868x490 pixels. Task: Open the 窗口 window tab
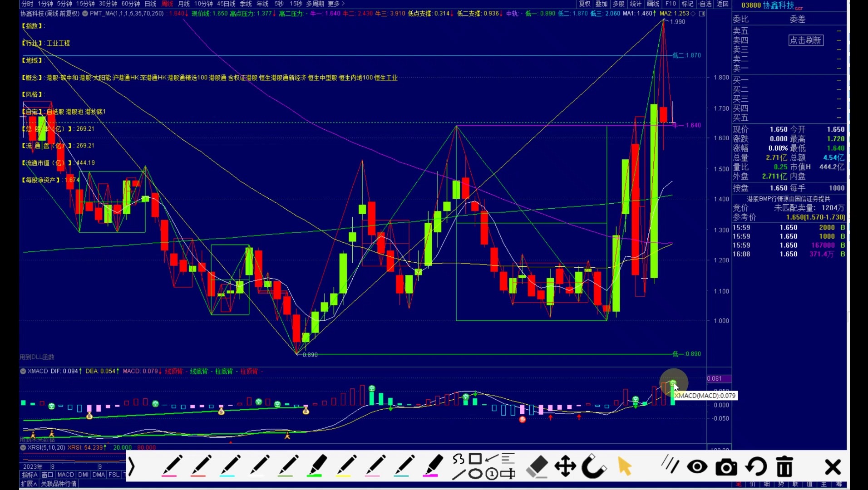[48, 475]
